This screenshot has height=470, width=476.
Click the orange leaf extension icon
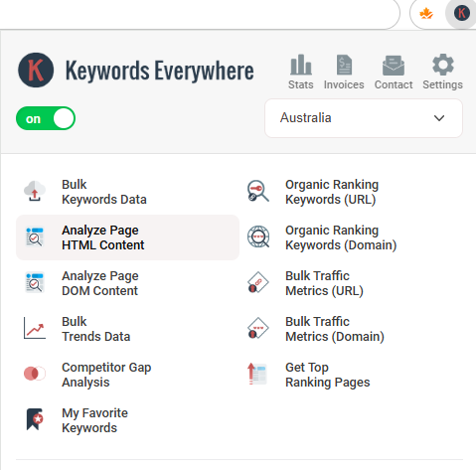click(x=426, y=14)
